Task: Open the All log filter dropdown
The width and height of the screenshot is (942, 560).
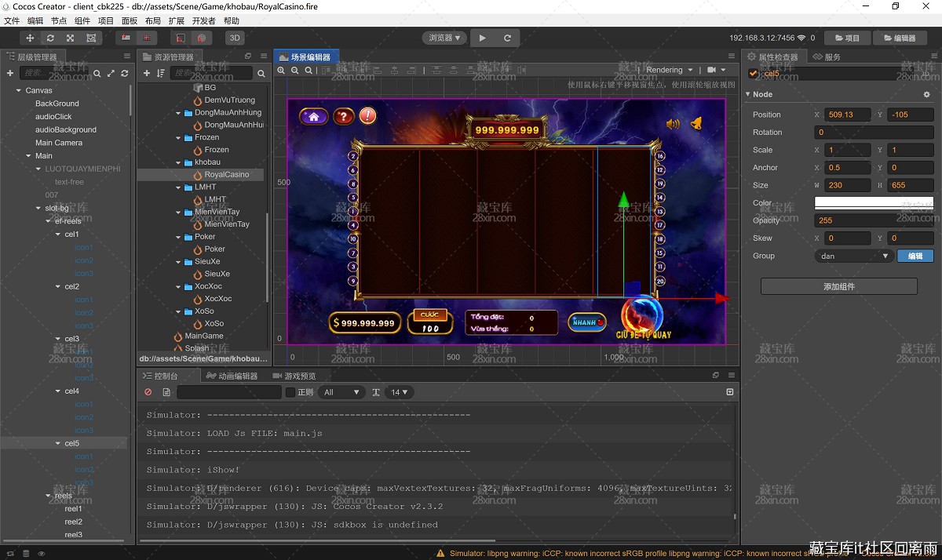Action: 341,392
